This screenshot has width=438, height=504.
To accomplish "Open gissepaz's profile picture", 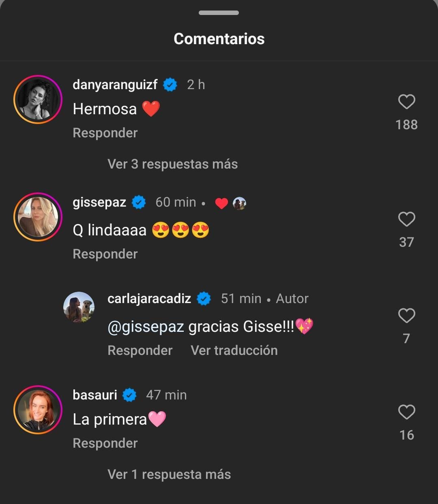I will (38, 217).
